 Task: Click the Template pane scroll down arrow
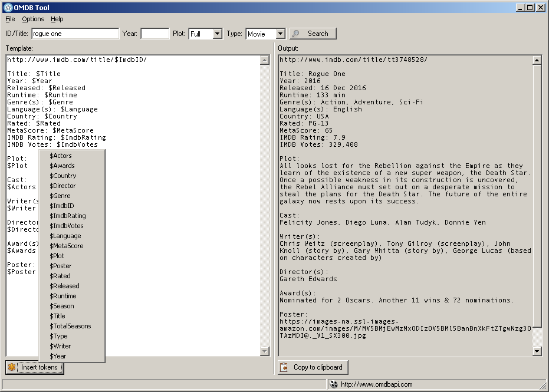tap(265, 351)
